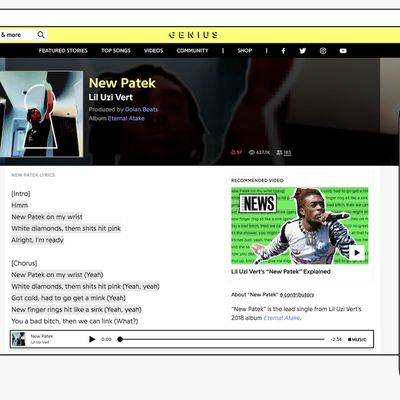Click player bar song thumbnail

19,339
